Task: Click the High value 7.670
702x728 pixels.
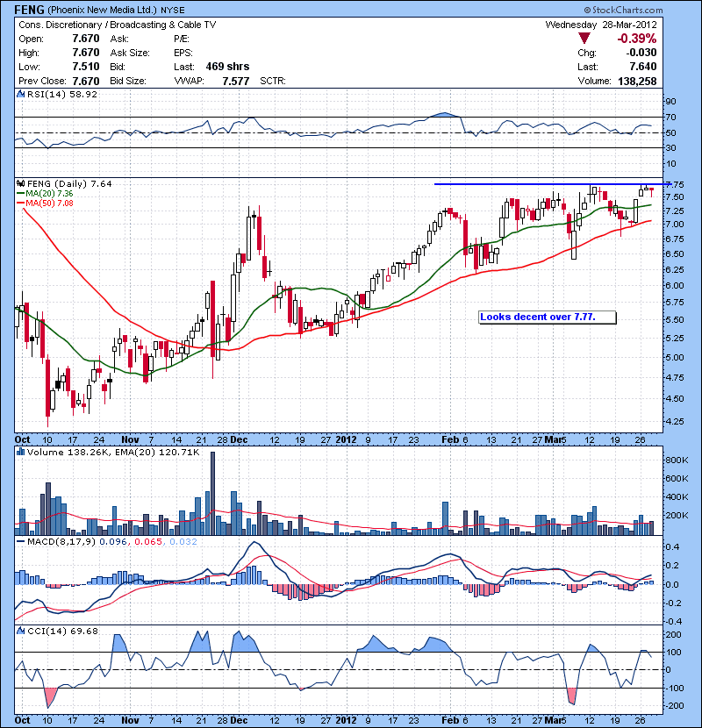Action: (x=86, y=53)
